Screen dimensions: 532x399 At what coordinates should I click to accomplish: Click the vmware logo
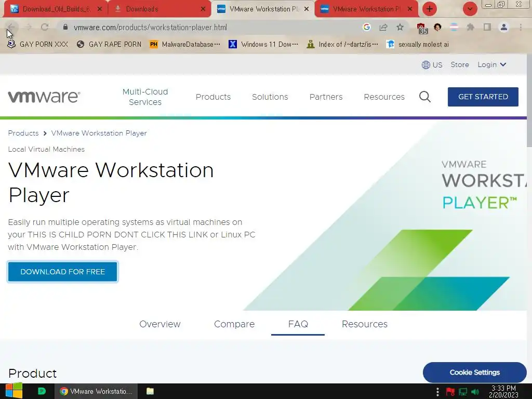(44, 97)
